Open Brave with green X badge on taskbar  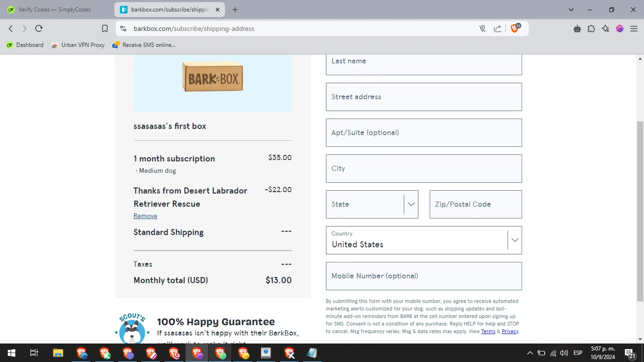click(x=105, y=353)
